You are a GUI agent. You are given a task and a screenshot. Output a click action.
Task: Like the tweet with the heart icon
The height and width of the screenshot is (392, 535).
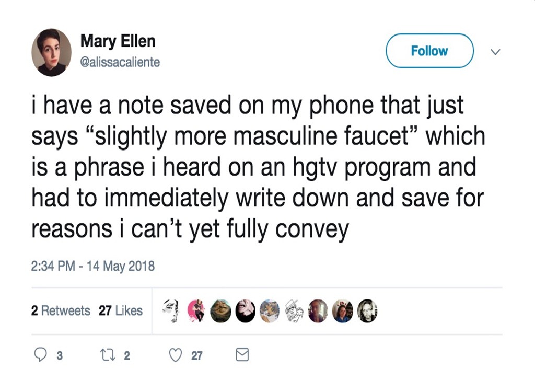[176, 356]
